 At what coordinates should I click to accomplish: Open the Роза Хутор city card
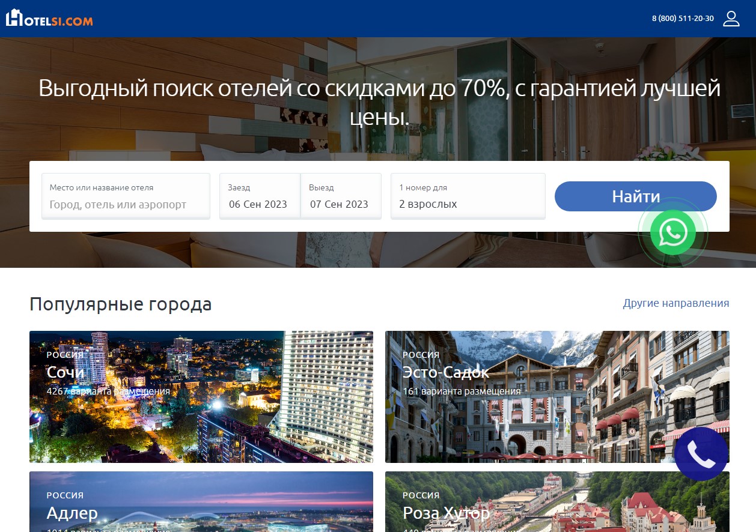[557, 501]
